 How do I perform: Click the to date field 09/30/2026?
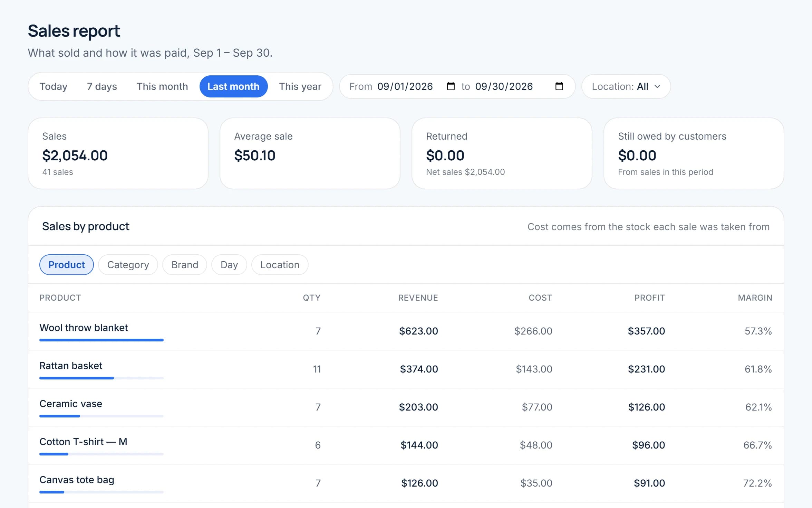click(x=504, y=86)
